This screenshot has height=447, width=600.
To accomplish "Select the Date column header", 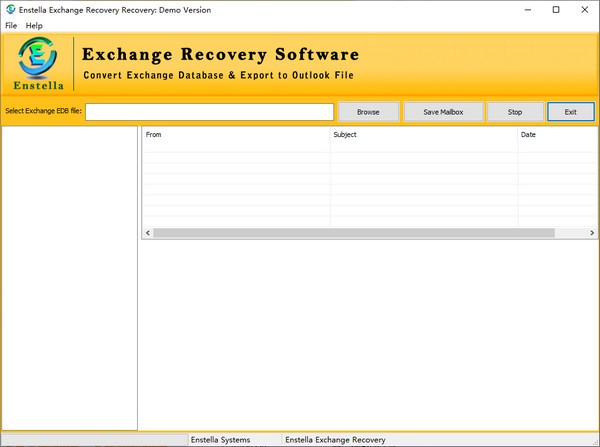I will (x=555, y=134).
